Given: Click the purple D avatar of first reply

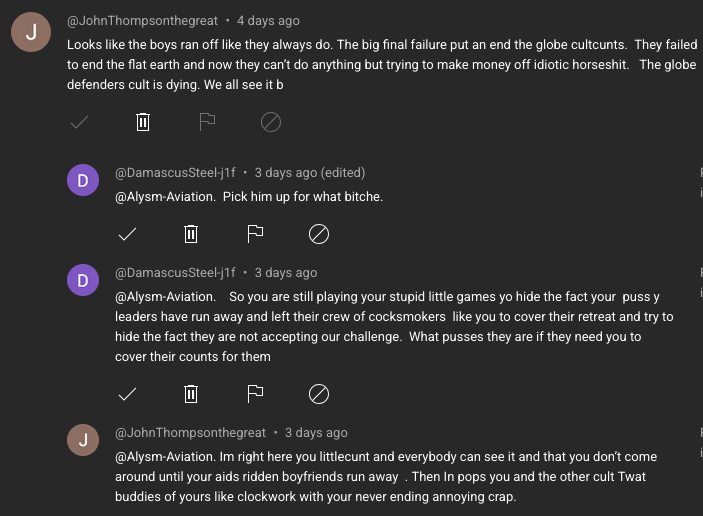Looking at the screenshot, I should [82, 181].
